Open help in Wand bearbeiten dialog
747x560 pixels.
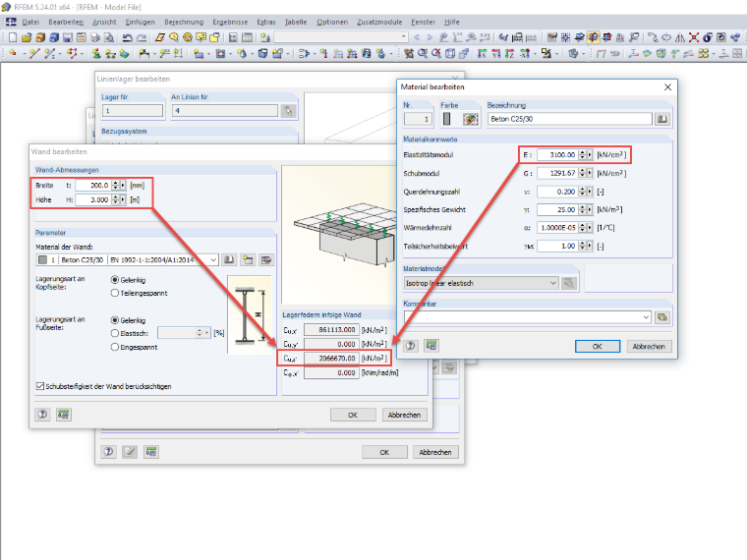[42, 415]
